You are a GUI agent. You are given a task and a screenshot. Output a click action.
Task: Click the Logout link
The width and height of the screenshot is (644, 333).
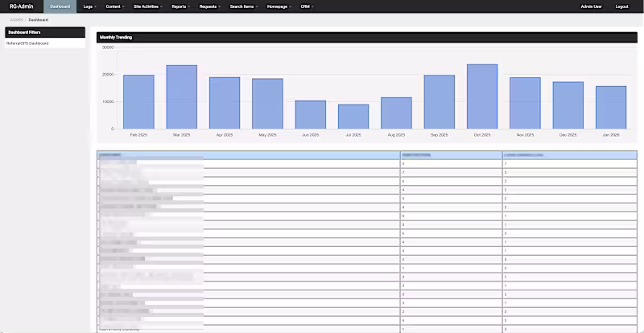[x=621, y=6]
